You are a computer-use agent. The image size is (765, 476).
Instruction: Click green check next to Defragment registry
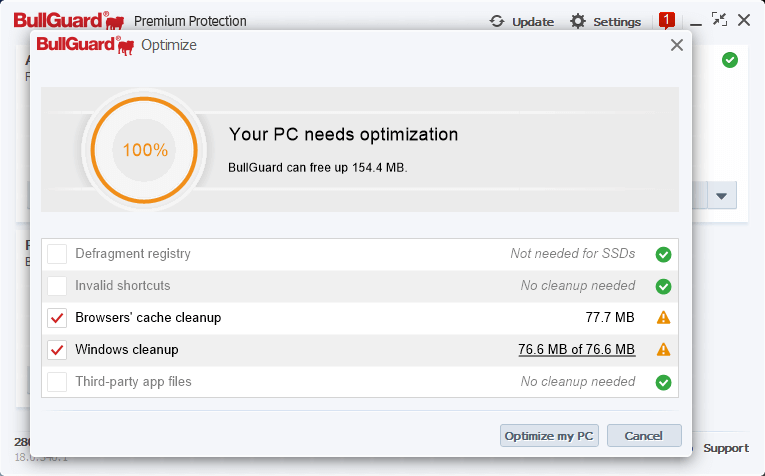(x=663, y=254)
